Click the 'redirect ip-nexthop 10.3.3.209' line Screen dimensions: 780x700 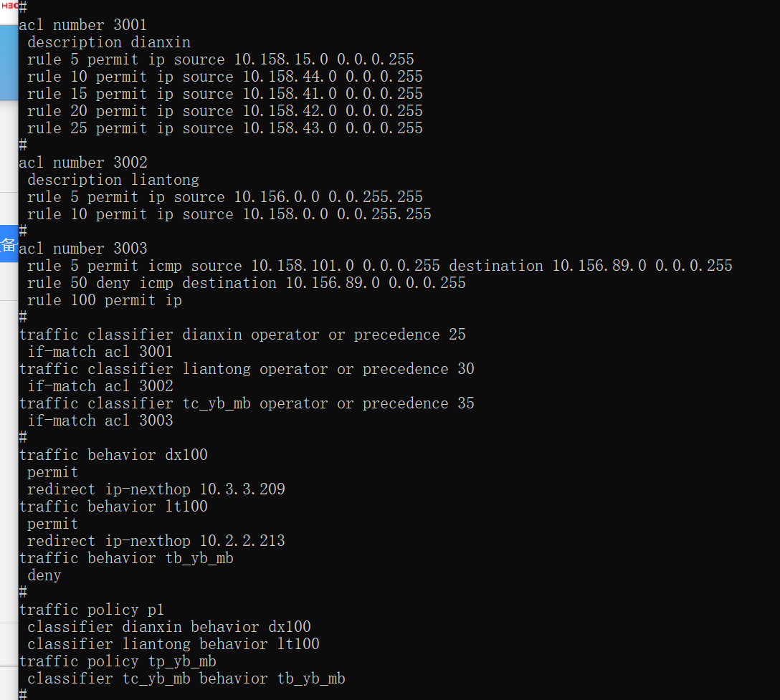(156, 489)
